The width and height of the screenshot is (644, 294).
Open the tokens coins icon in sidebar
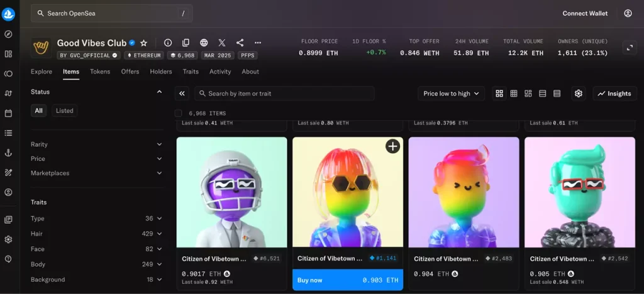(8, 73)
